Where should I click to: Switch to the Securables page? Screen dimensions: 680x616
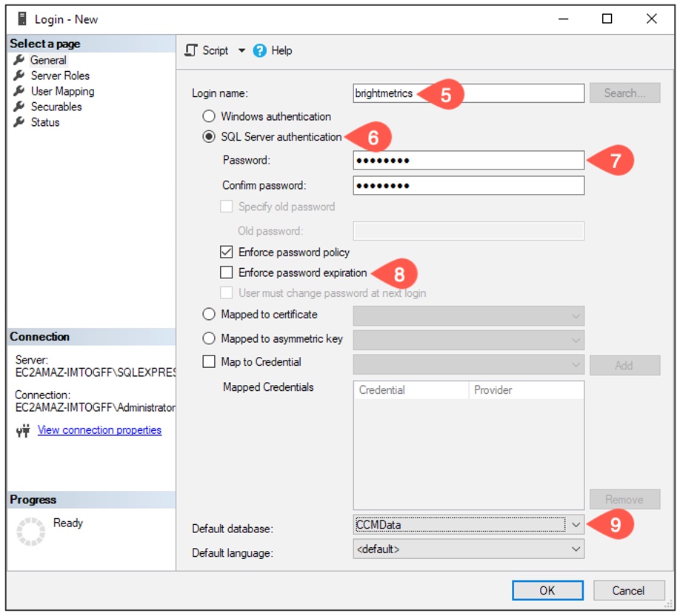coord(56,107)
